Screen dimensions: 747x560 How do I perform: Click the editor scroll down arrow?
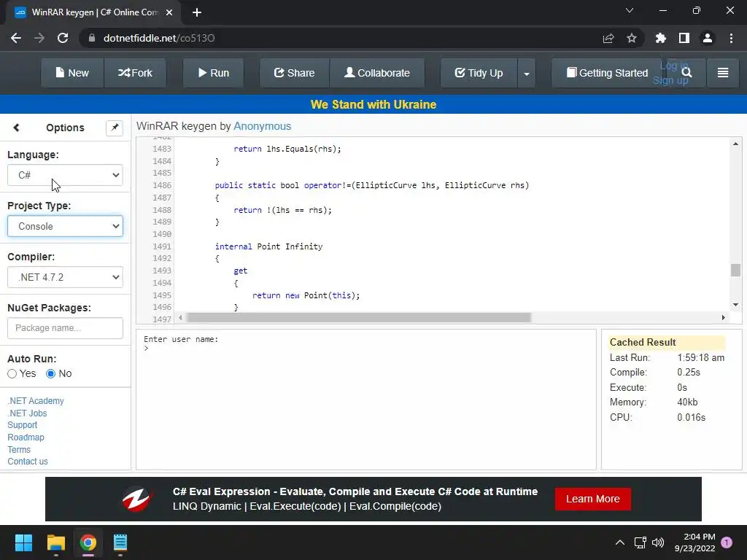pyautogui.click(x=735, y=305)
